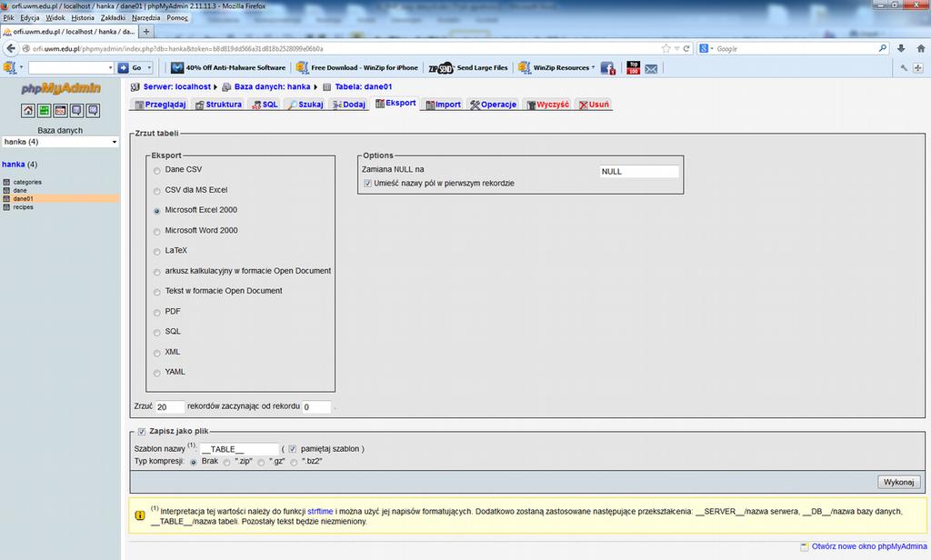The image size is (931, 560).
Task: Open the SQL query window icon in sidebar
Action: click(x=60, y=111)
